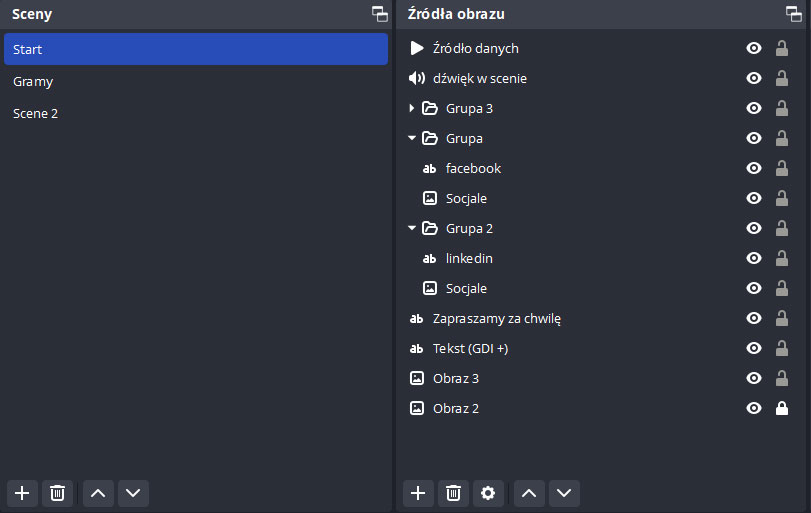811x513 pixels.
Task: Toggle visibility of Źródło danych
Action: (x=754, y=49)
